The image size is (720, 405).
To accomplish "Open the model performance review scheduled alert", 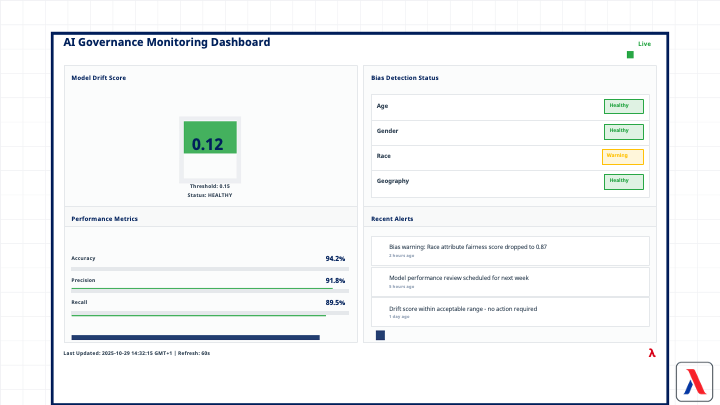I will 510,280.
